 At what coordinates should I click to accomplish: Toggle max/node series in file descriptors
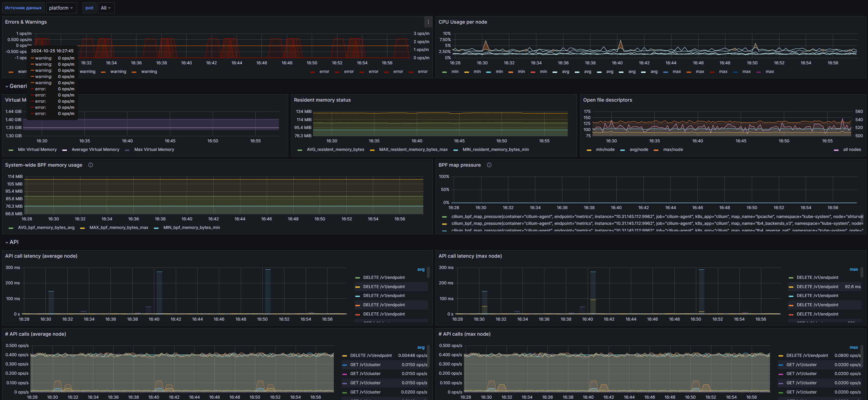[673, 150]
